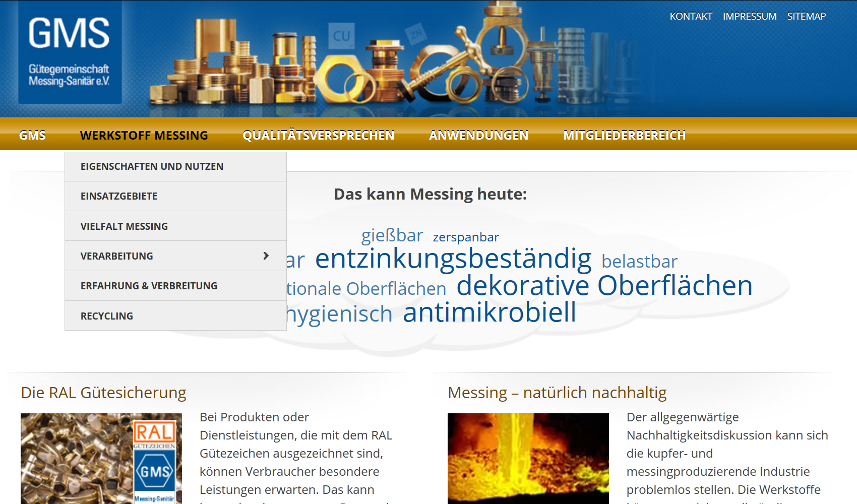Go to the Sitemap link
857x504 pixels.
(x=806, y=16)
